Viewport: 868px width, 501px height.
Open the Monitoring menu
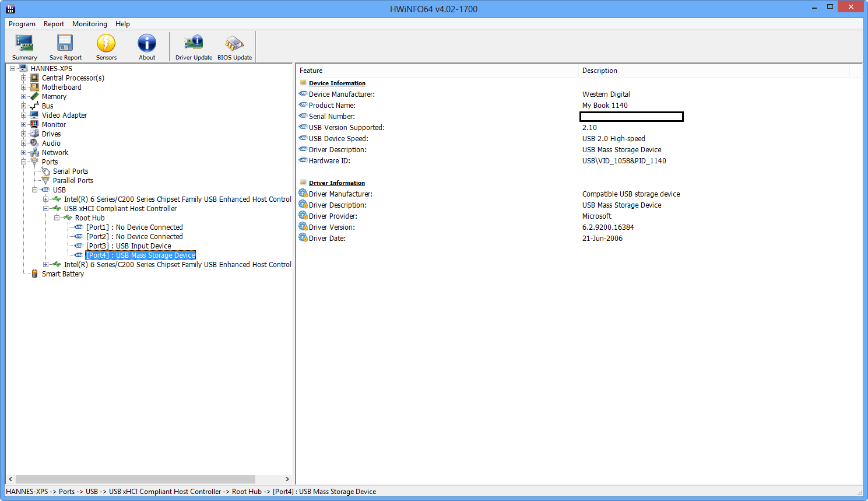pos(90,24)
